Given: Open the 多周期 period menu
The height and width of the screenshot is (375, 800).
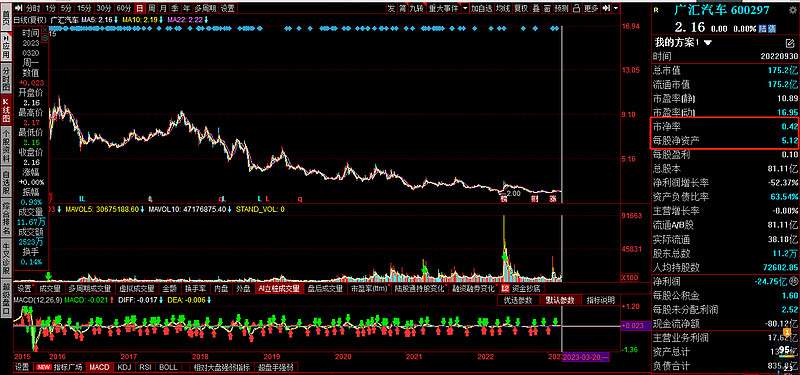Looking at the screenshot, I should click(x=206, y=8).
